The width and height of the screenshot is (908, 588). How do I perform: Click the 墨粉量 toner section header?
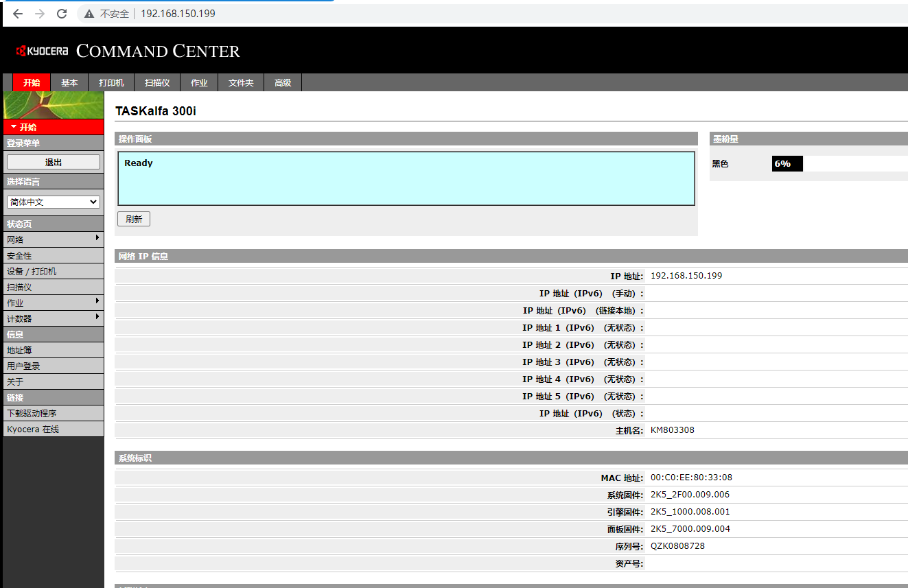[x=808, y=139]
